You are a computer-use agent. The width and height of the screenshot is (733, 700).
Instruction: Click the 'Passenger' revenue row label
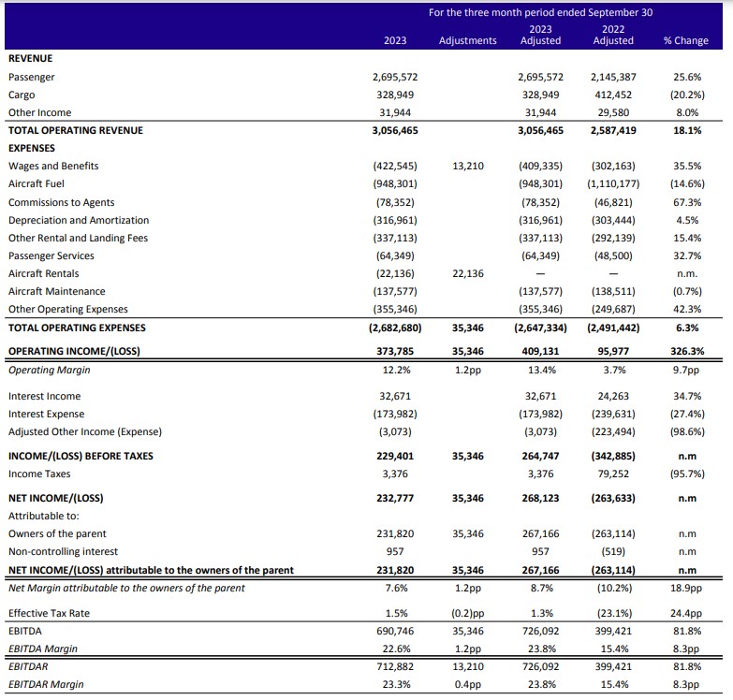point(31,77)
